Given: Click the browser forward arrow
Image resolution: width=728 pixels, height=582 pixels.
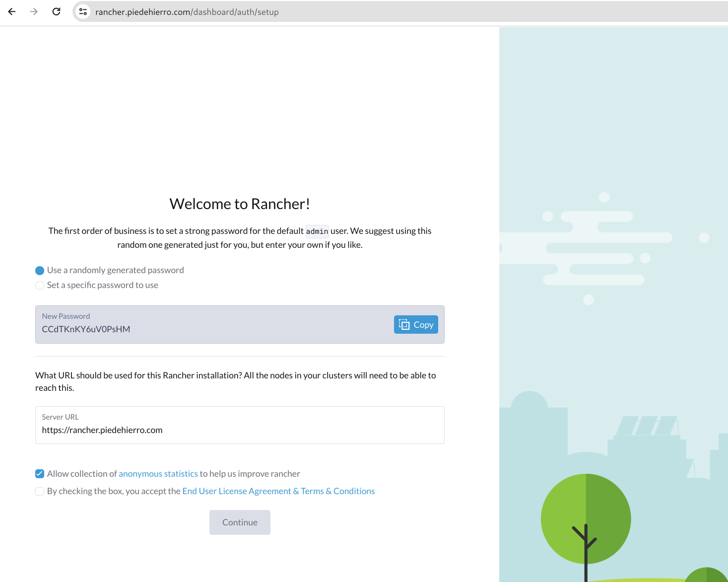Looking at the screenshot, I should coord(34,11).
